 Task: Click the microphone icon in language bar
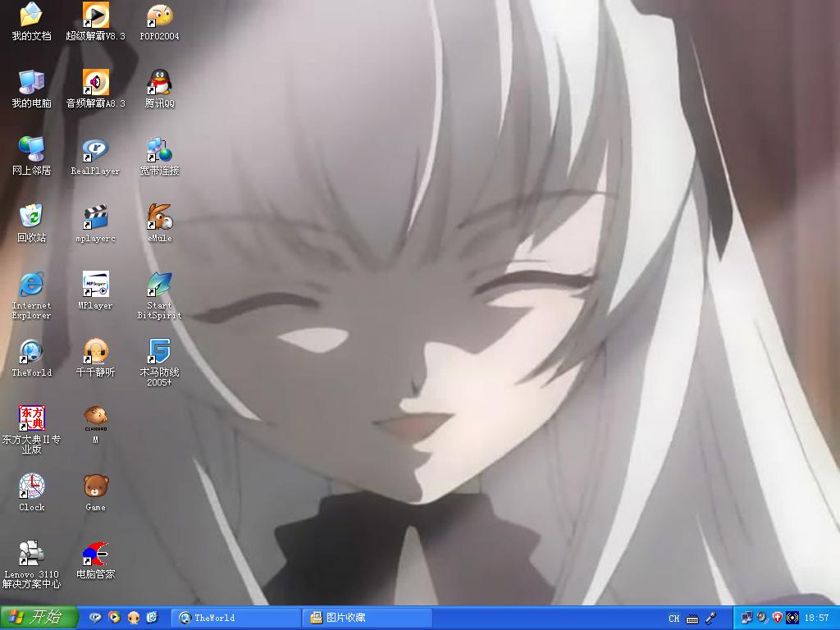(x=711, y=619)
